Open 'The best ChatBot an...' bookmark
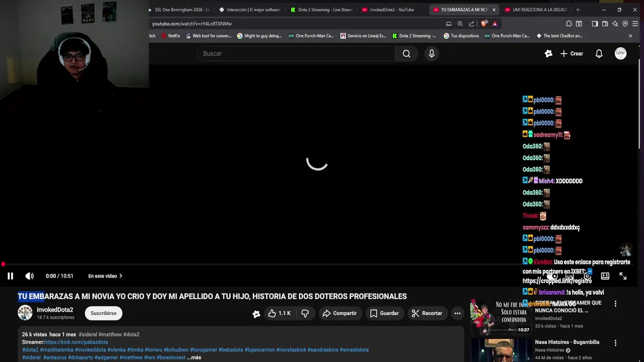The image size is (644, 362). click(x=559, y=36)
